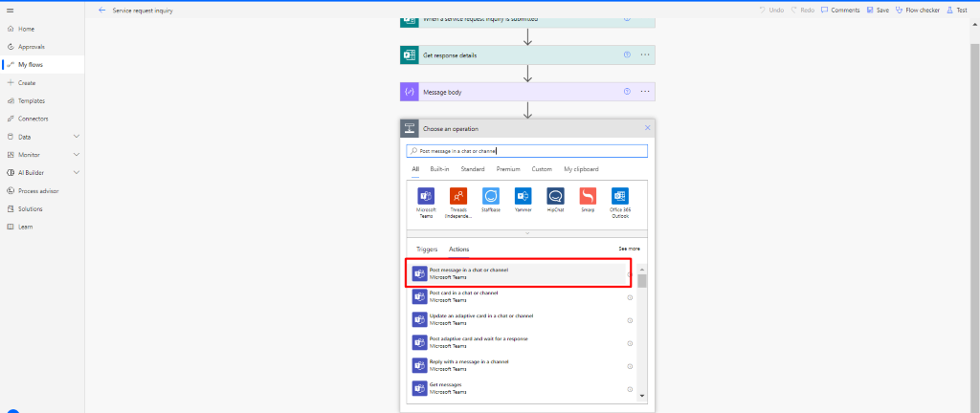The height and width of the screenshot is (413, 980).
Task: Go back using the arrow icon
Action: tap(102, 10)
